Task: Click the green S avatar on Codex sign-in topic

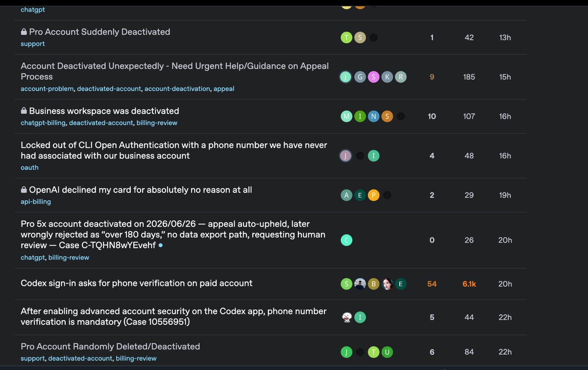Action: pyautogui.click(x=346, y=284)
